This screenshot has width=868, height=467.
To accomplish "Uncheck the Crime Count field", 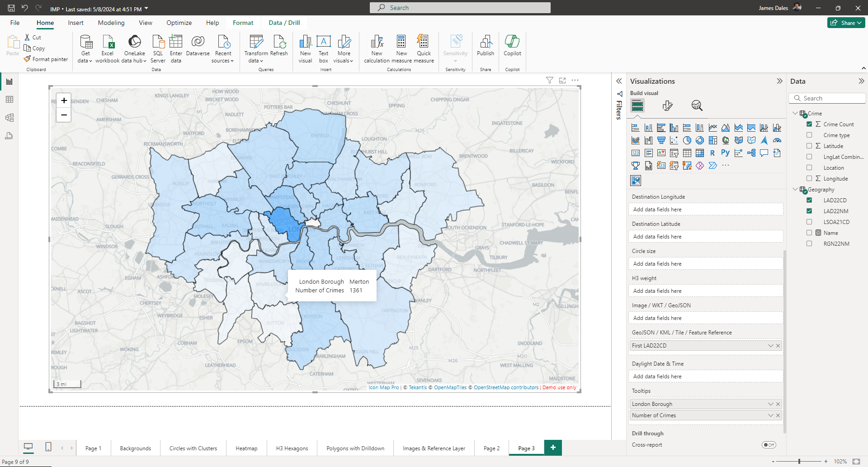I will click(809, 124).
